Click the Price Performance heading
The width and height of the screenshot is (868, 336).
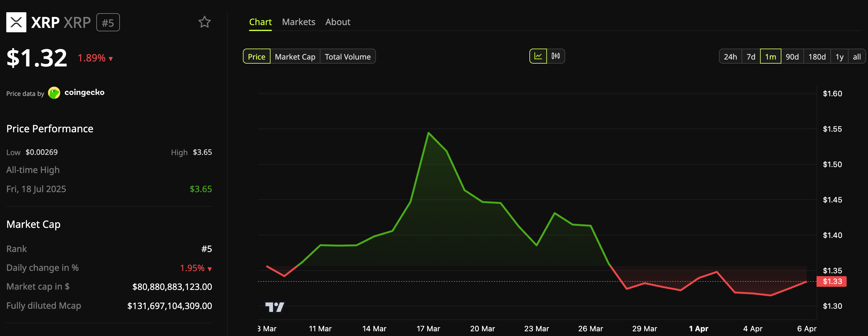coord(50,129)
